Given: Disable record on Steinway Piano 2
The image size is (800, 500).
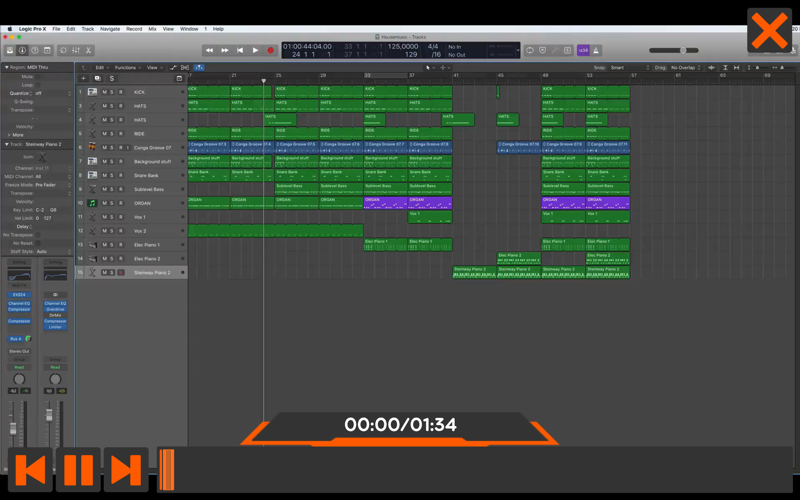Looking at the screenshot, I should [121, 272].
